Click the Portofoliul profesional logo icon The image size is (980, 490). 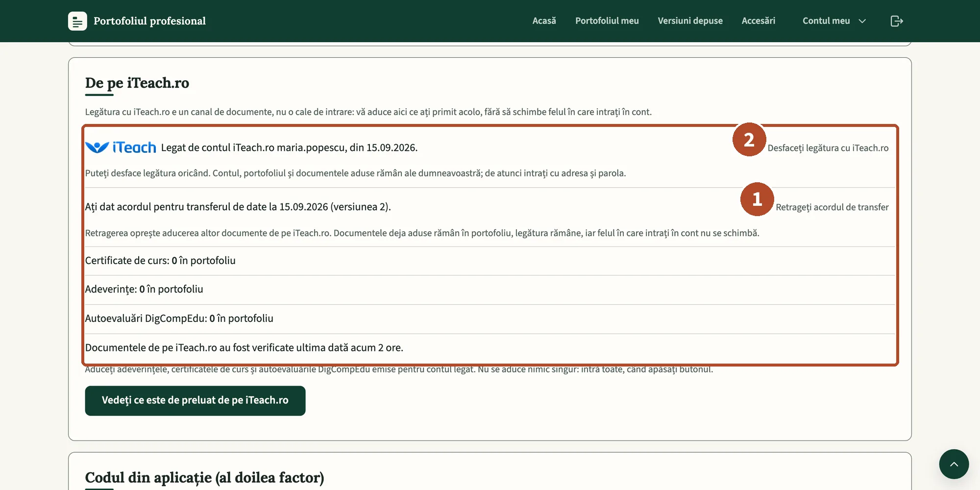point(77,21)
